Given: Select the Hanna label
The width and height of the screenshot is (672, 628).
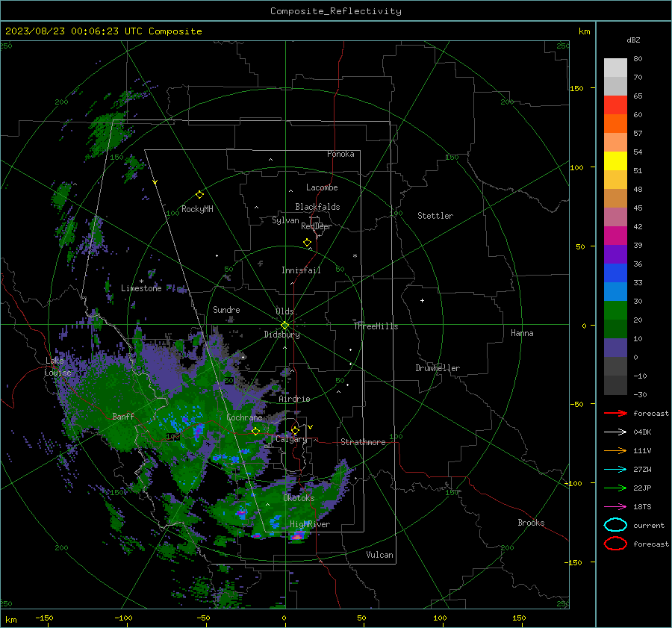Looking at the screenshot, I should (x=522, y=333).
